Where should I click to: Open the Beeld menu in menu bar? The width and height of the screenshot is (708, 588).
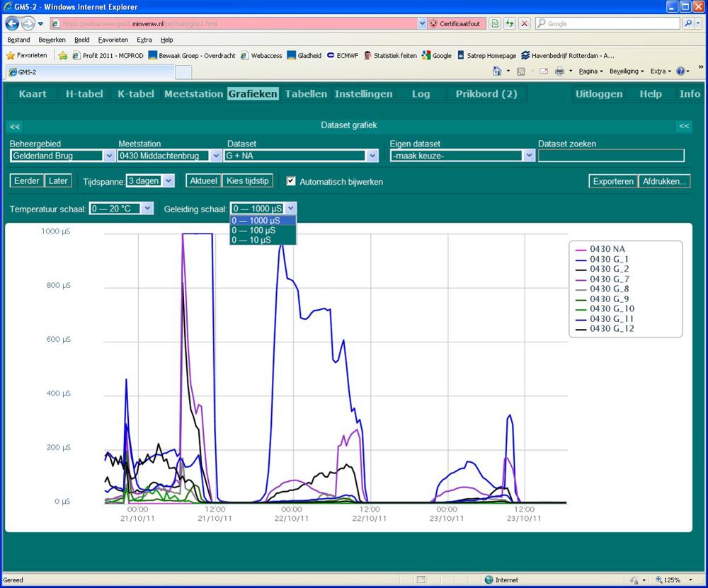(81, 40)
